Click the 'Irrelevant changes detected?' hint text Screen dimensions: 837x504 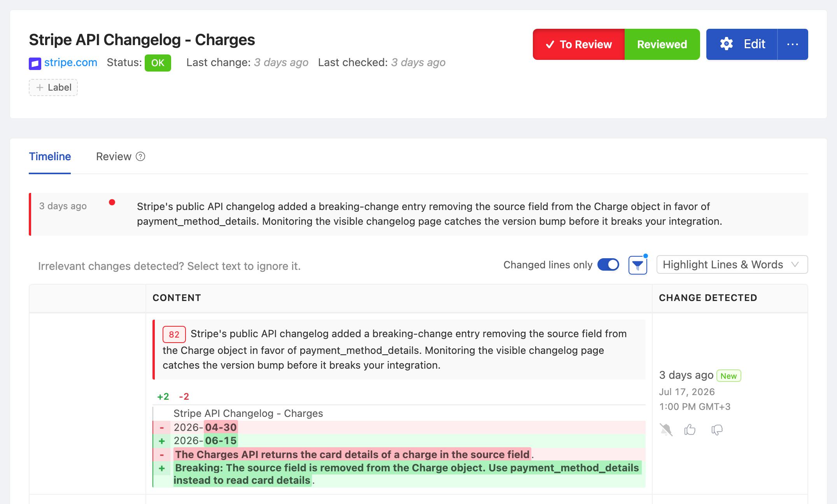point(169,266)
